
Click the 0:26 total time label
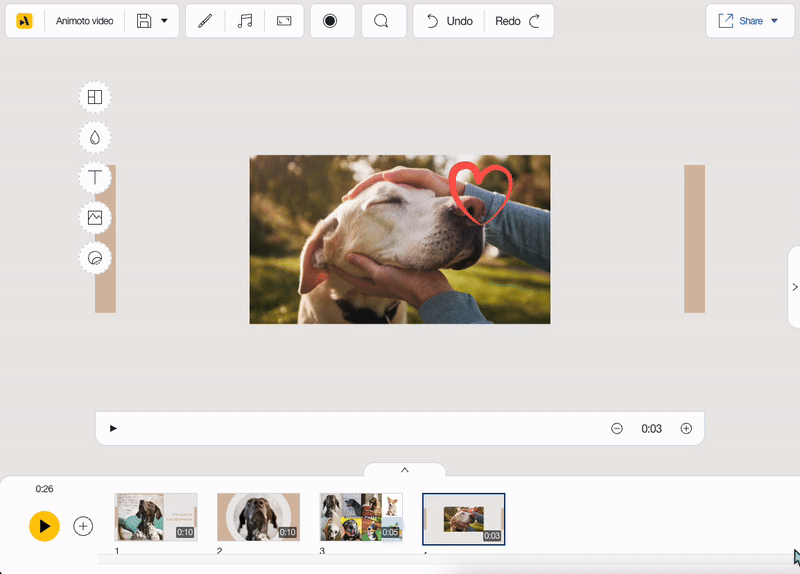(x=44, y=489)
